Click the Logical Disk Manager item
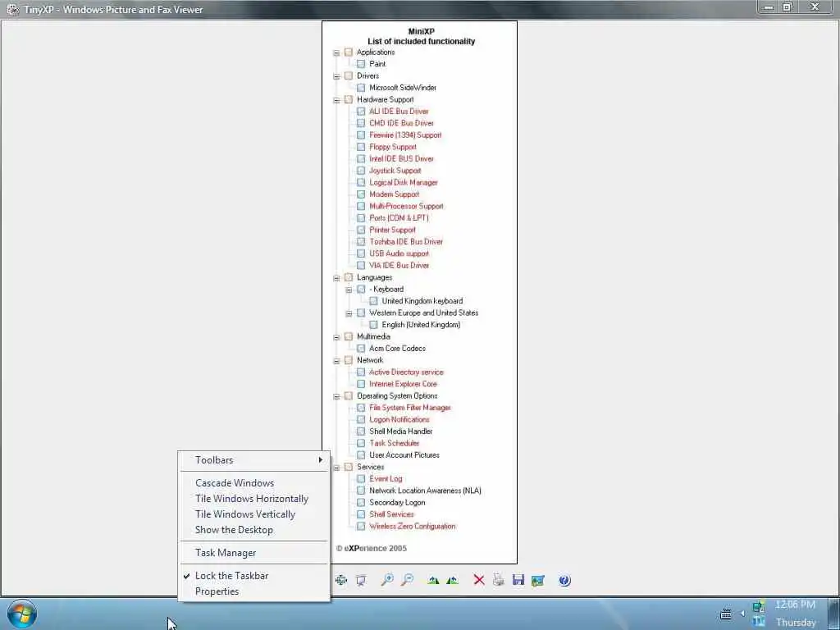Image resolution: width=840 pixels, height=630 pixels. (x=404, y=182)
